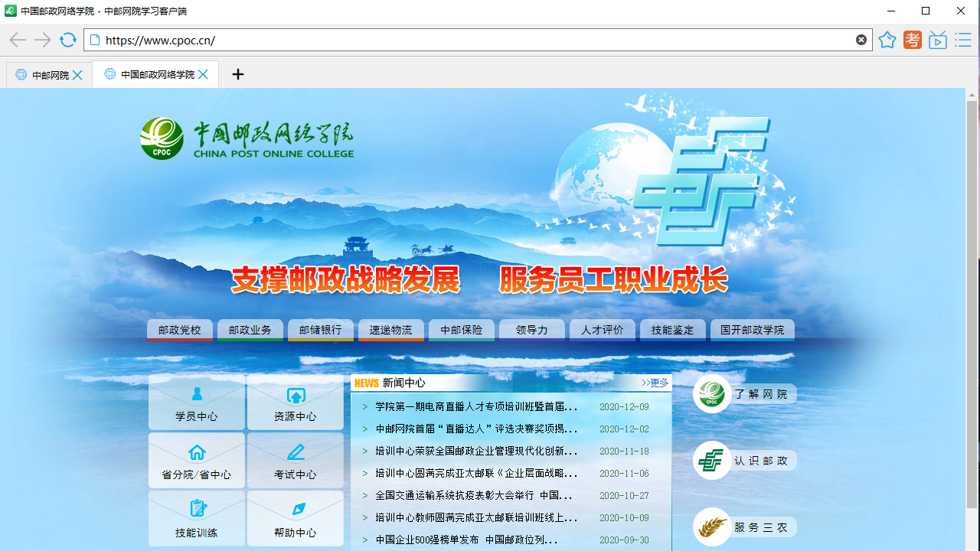980x551 pixels.
Task: Select the 学员中心 (Student Center) icon
Action: [196, 394]
